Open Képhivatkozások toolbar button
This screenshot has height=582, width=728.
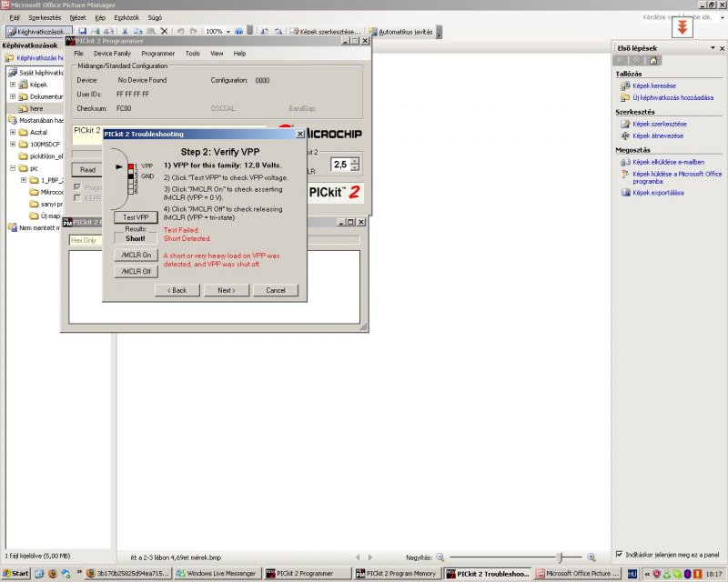(x=38, y=32)
